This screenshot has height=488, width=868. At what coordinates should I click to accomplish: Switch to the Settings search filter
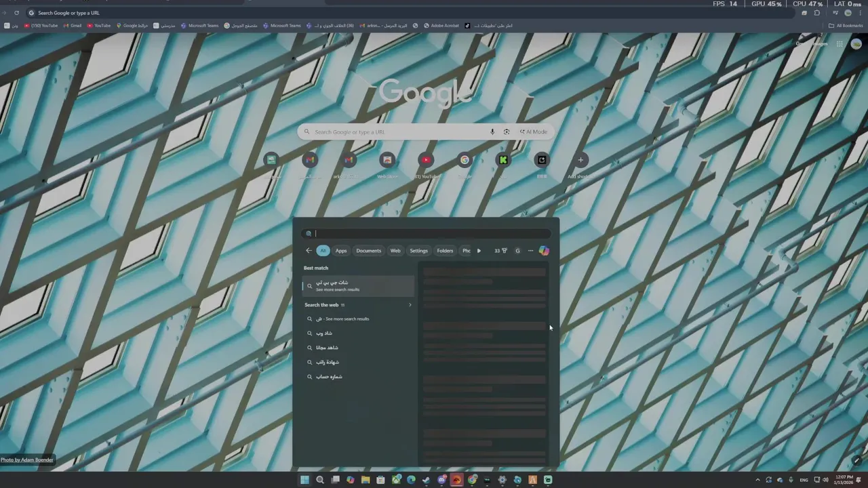click(418, 251)
